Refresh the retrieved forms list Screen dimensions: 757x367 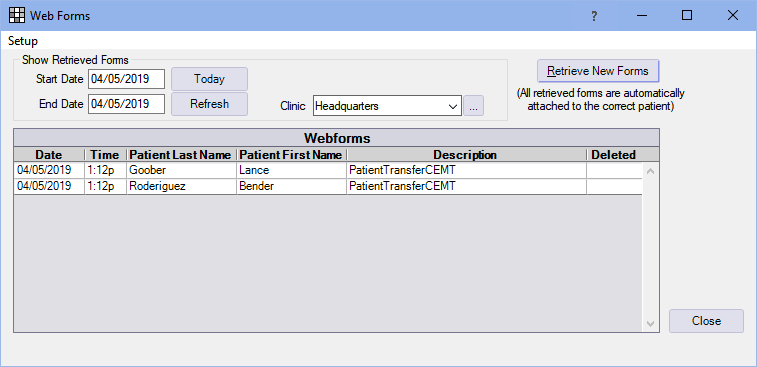tap(210, 104)
